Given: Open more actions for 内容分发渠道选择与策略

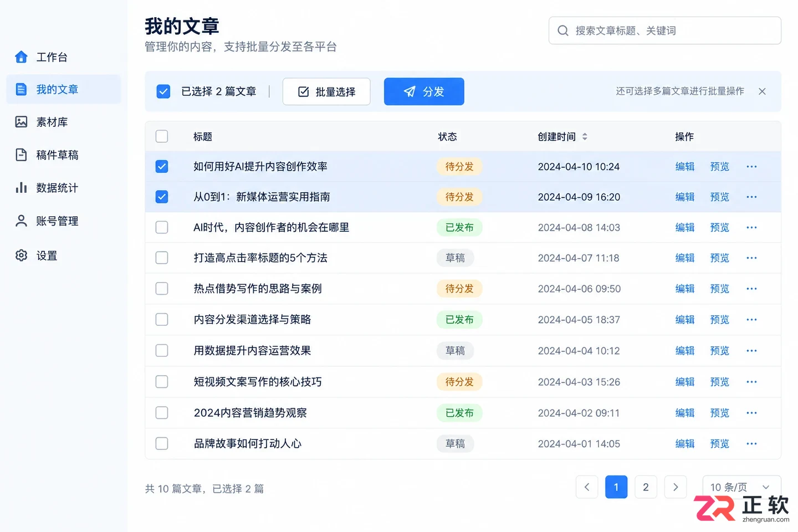Looking at the screenshot, I should pyautogui.click(x=751, y=320).
